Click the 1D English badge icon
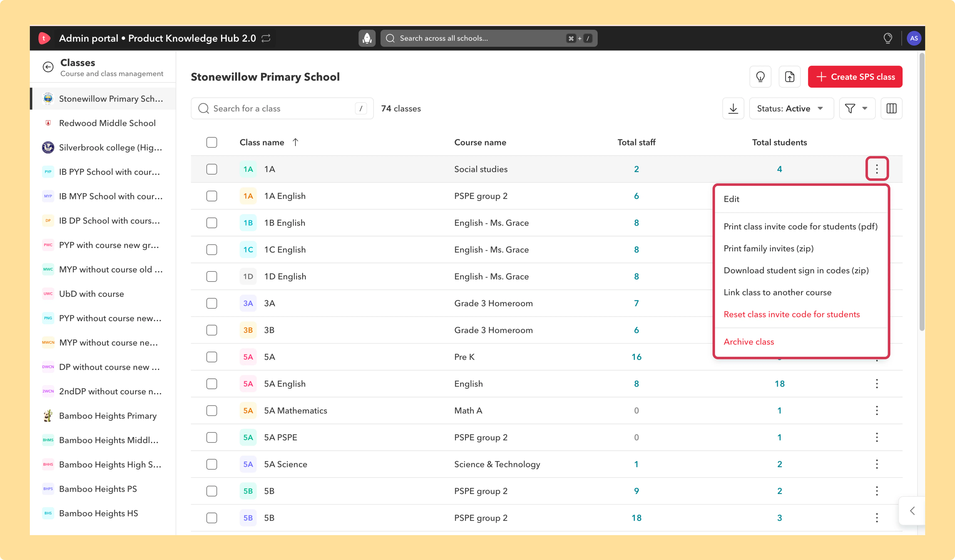 [x=248, y=277]
